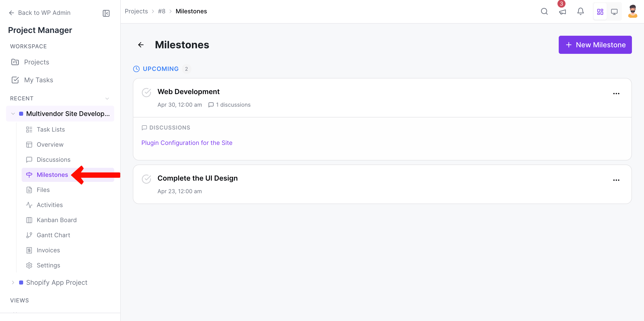Create a New Milestone
The width and height of the screenshot is (644, 321).
point(595,45)
